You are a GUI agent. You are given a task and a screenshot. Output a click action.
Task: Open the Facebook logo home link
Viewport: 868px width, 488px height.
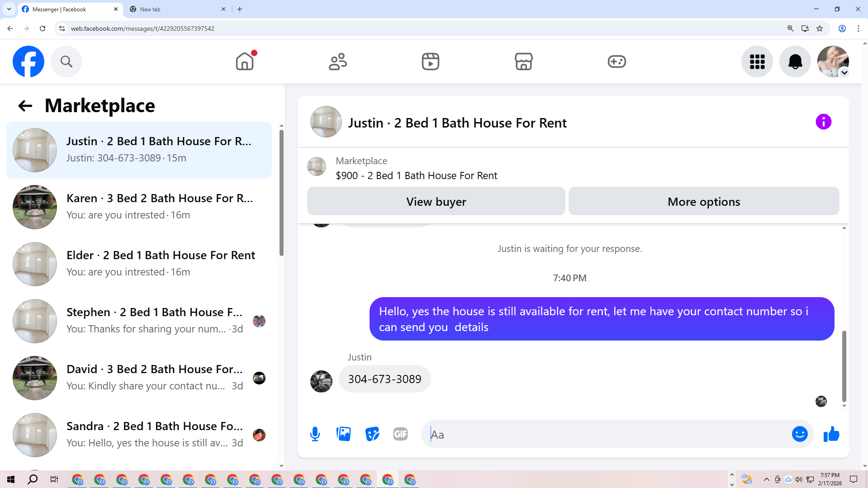pos(28,62)
